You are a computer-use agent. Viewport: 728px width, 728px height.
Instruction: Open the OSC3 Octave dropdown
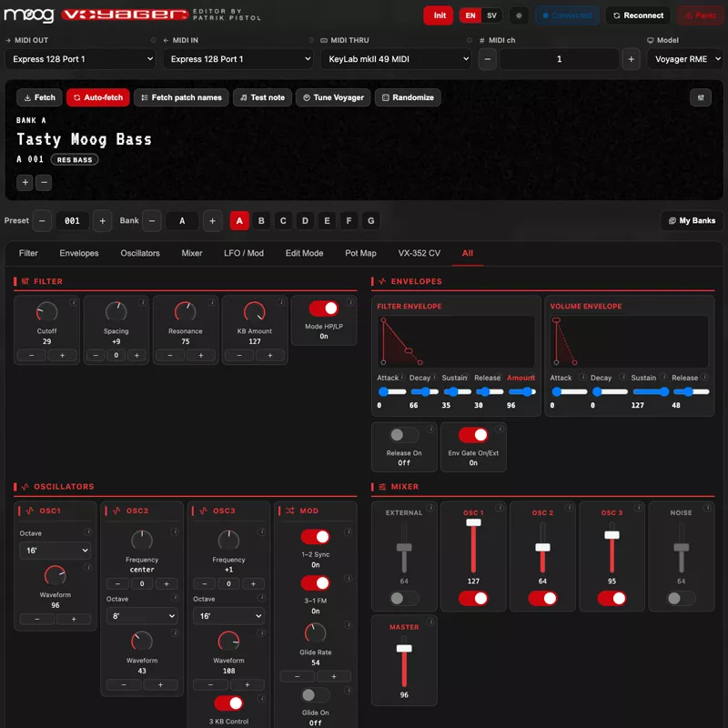tap(228, 616)
